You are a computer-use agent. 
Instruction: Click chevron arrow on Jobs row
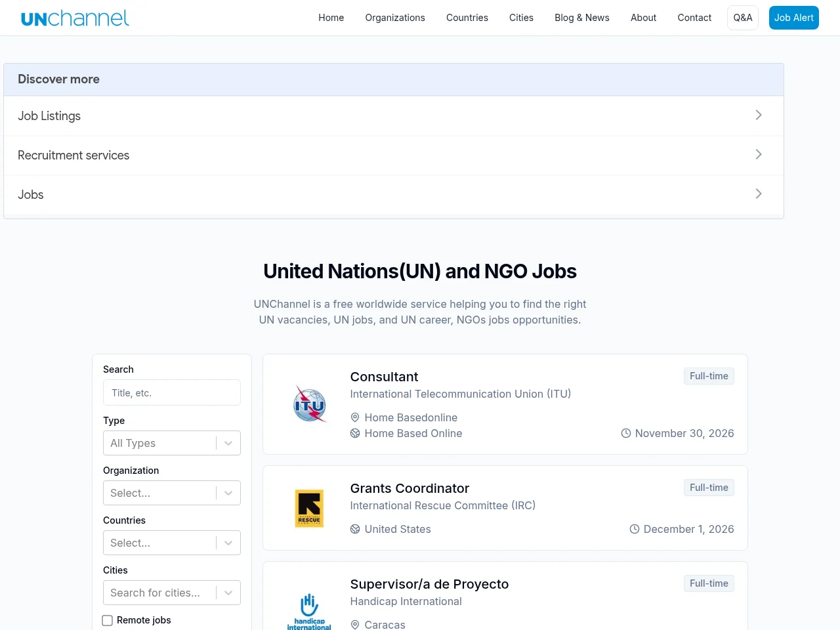[759, 194]
